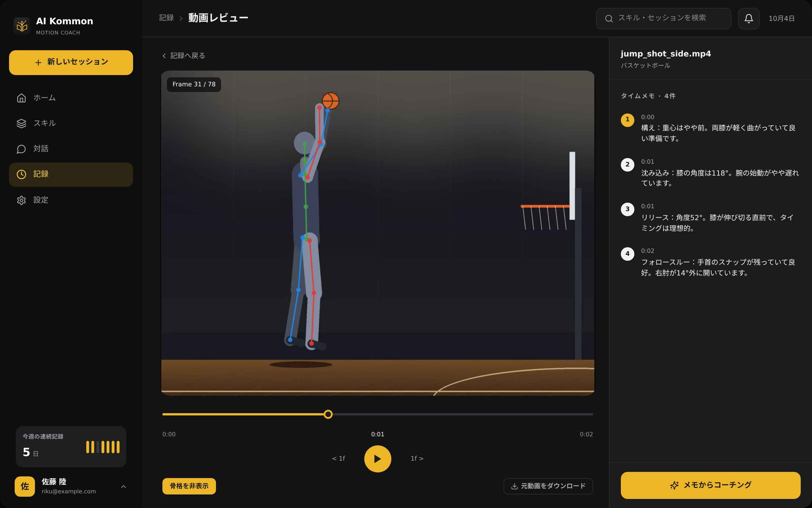Click the 沈み込み memo text
Image resolution: width=812 pixels, height=508 pixels.
click(x=720, y=178)
